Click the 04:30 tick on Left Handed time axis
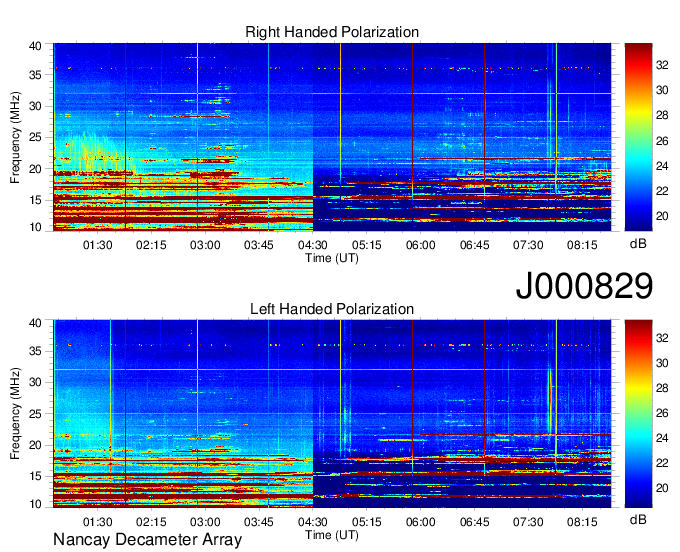 [x=313, y=522]
